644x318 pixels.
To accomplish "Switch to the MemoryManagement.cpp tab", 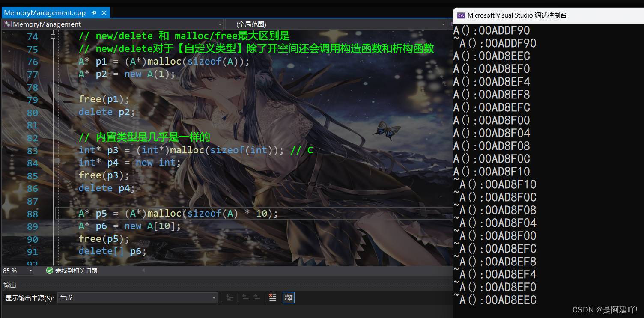I will (45, 13).
